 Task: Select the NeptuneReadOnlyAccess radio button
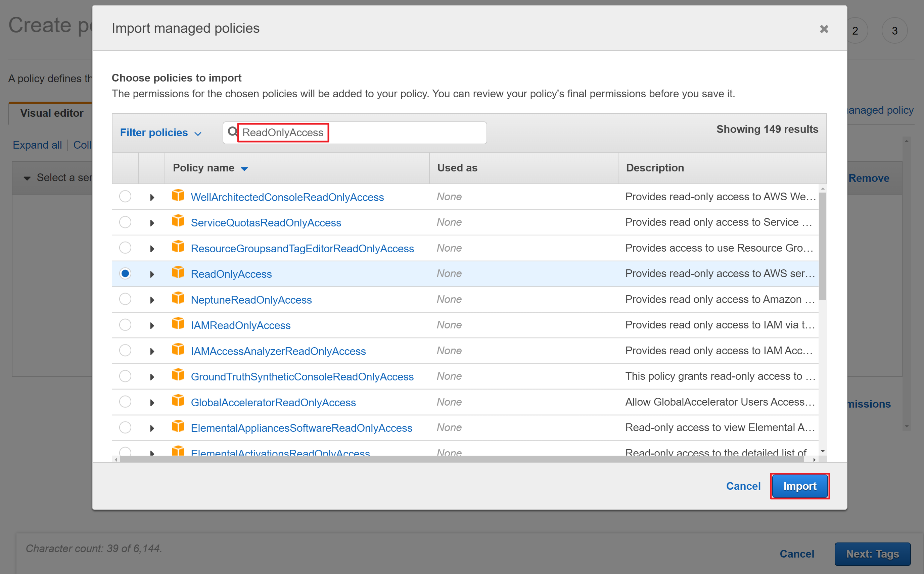tap(125, 299)
